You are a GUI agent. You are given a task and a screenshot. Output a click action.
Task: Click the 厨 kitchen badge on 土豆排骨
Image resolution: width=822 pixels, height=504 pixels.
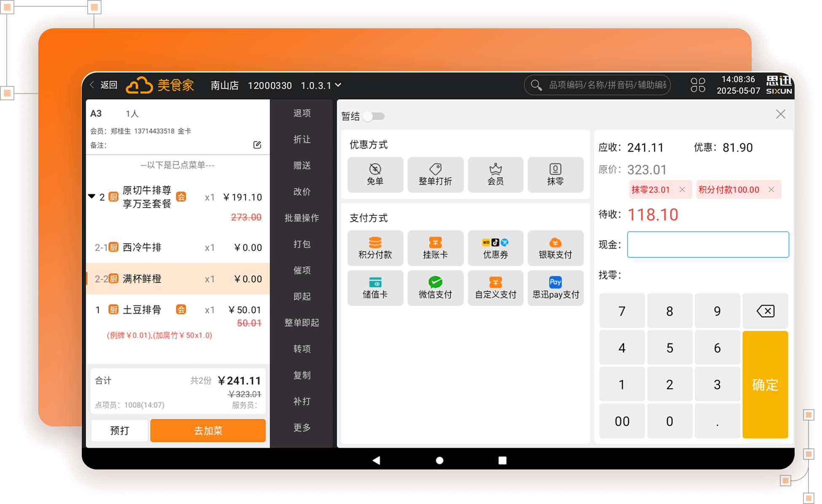[x=113, y=310]
